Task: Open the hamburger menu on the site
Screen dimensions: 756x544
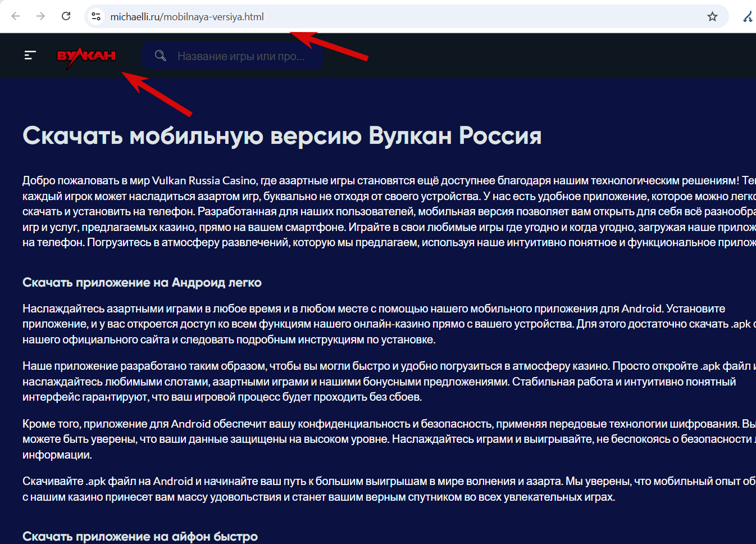Action: pos(30,55)
